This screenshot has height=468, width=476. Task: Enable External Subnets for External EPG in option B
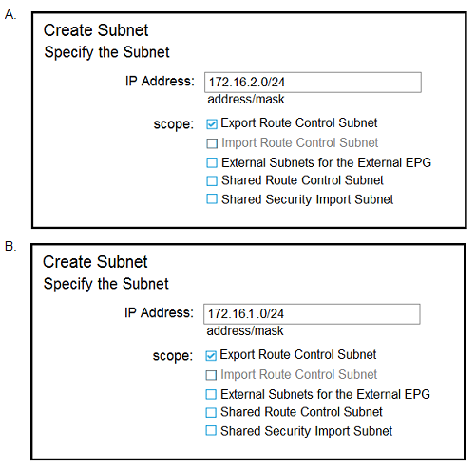[x=211, y=394]
